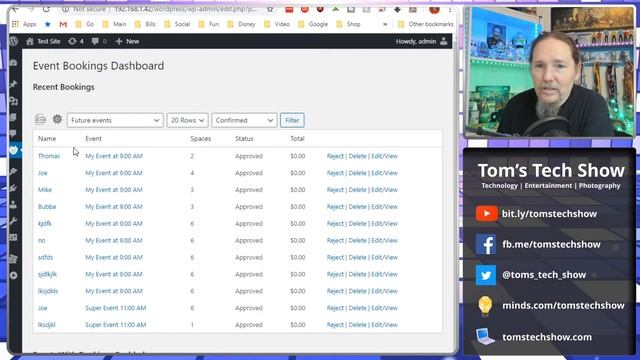The image size is (640, 360).
Task: Open the Pages icon in the sidebar
Action: pyautogui.click(x=13, y=118)
